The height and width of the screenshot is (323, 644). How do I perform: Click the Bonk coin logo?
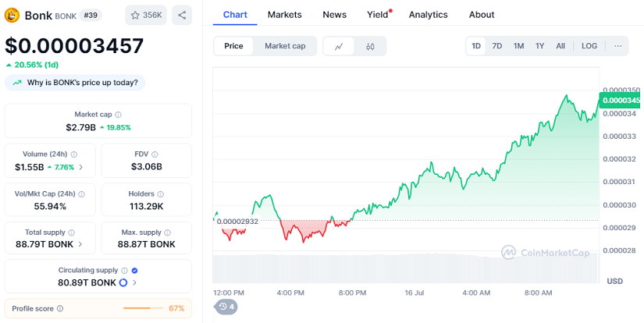coord(12,15)
